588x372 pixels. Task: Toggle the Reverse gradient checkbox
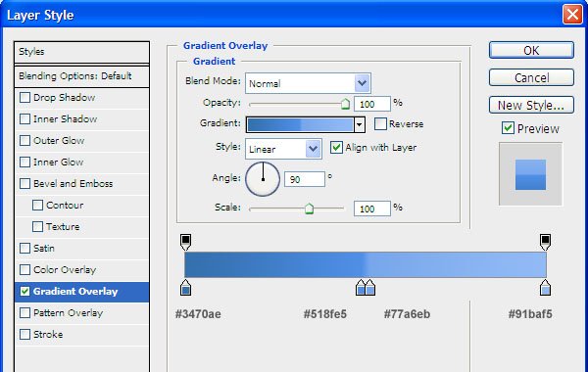pos(380,124)
